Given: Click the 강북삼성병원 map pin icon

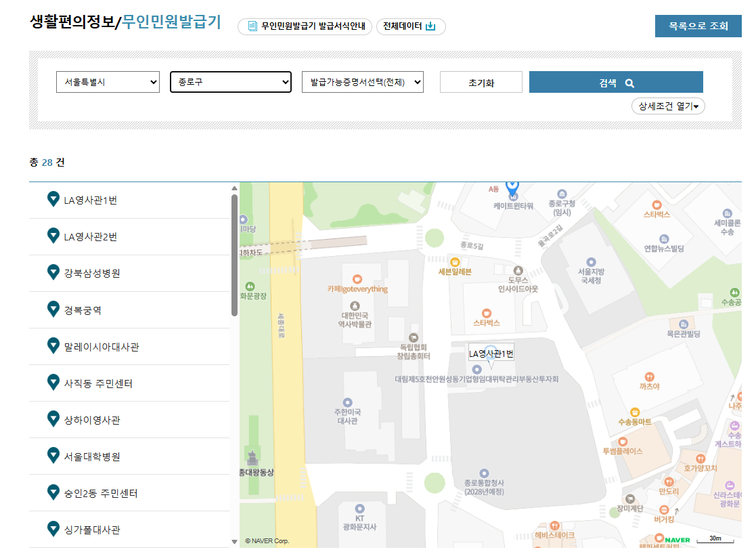Looking at the screenshot, I should point(53,272).
